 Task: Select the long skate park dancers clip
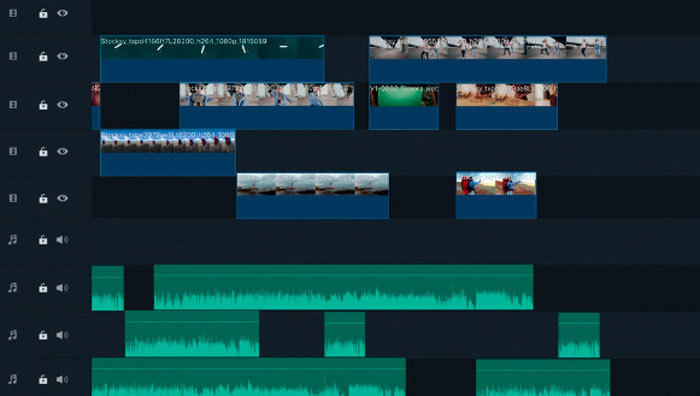[488, 59]
